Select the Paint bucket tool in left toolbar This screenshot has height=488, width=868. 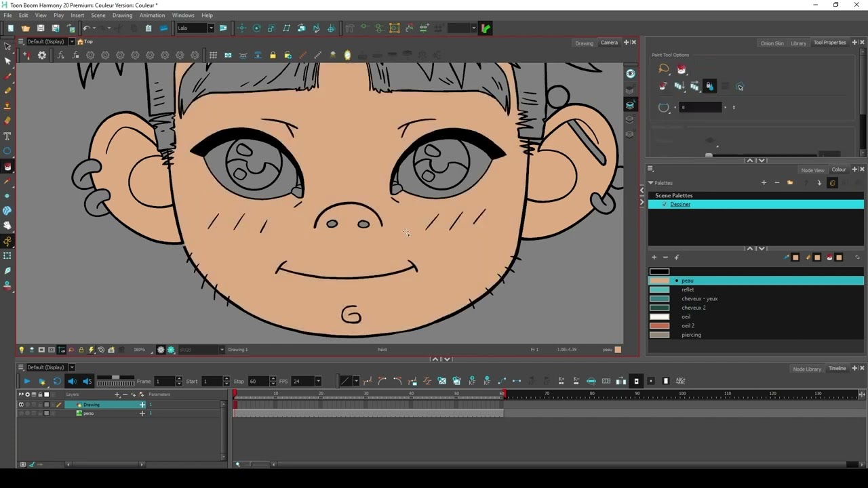pyautogui.click(x=7, y=166)
